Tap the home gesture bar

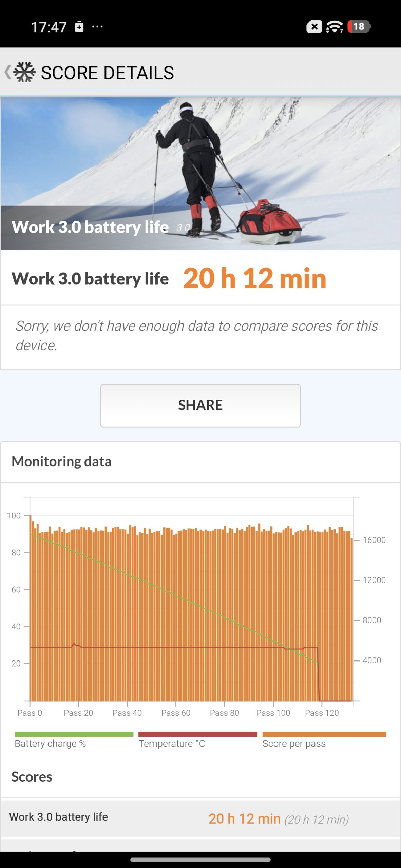(200, 860)
